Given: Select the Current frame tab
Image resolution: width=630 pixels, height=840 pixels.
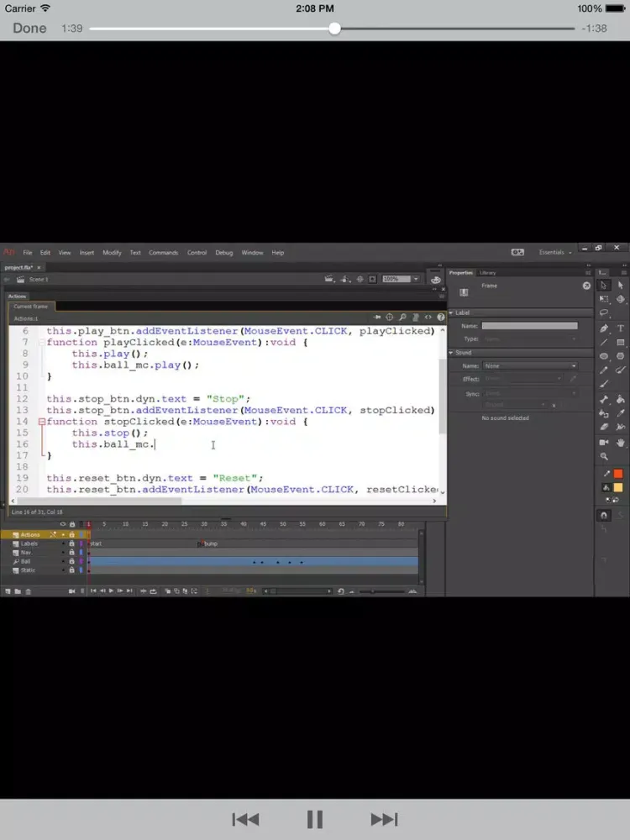Looking at the screenshot, I should point(30,307).
